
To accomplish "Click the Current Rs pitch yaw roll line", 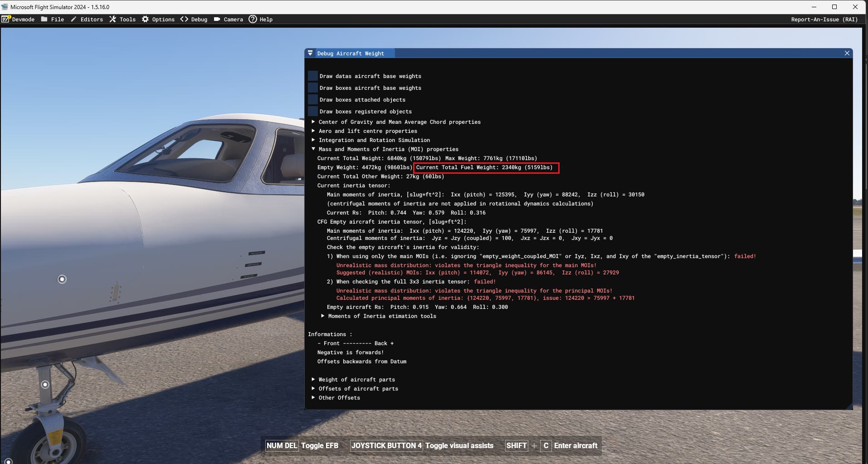I will [406, 213].
